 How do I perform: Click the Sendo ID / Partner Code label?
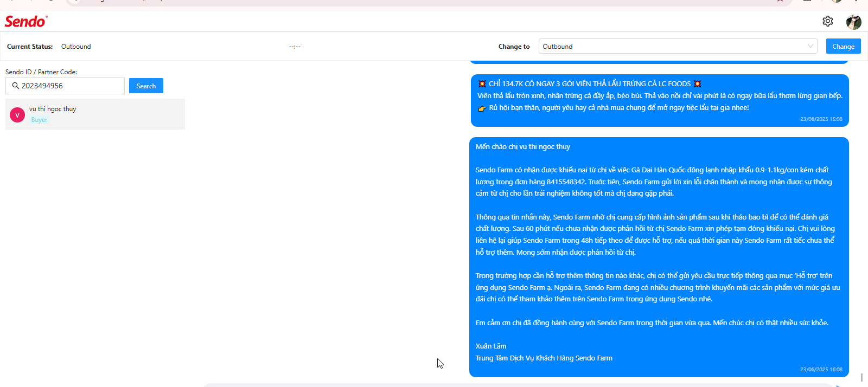click(41, 72)
